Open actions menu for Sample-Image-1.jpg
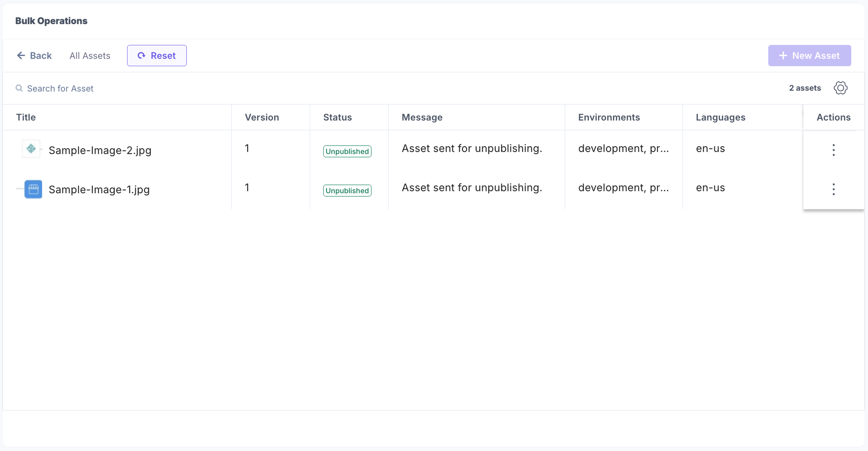The image size is (868, 451). click(833, 189)
